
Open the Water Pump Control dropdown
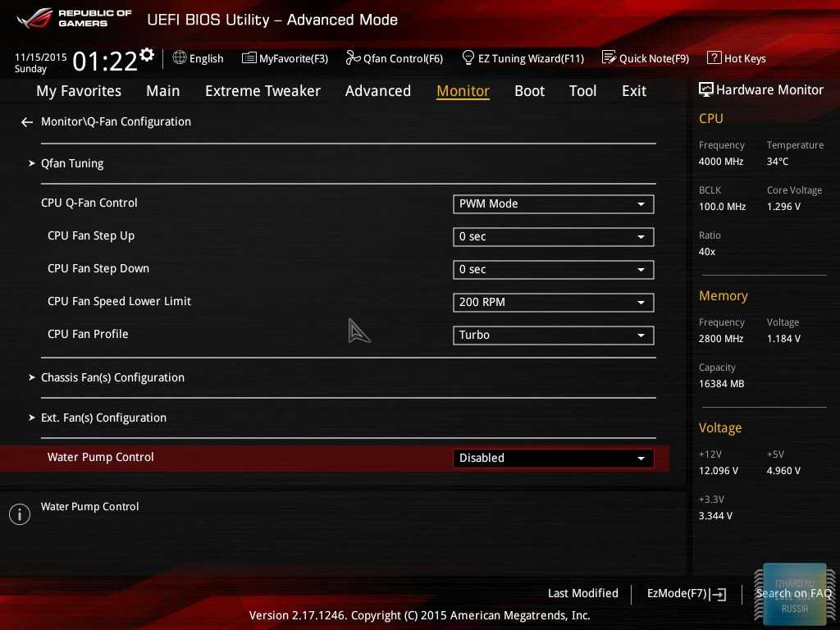pyautogui.click(x=553, y=458)
